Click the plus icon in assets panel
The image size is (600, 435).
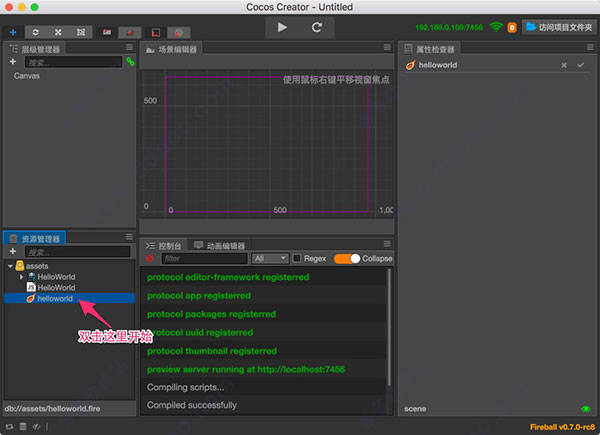tap(13, 252)
